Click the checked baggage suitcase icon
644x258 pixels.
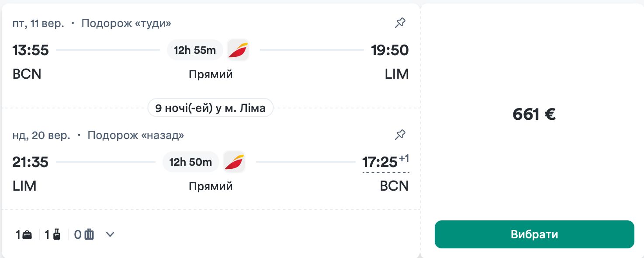coord(89,235)
